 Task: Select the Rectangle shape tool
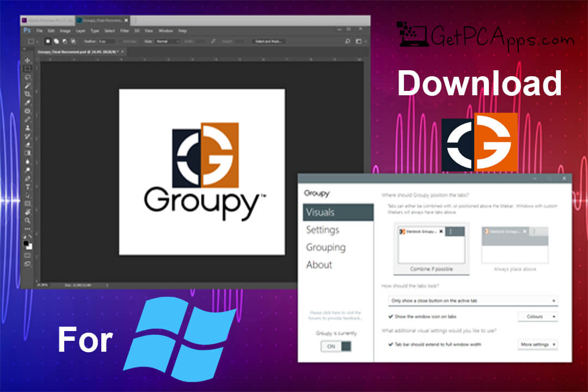tap(27, 204)
